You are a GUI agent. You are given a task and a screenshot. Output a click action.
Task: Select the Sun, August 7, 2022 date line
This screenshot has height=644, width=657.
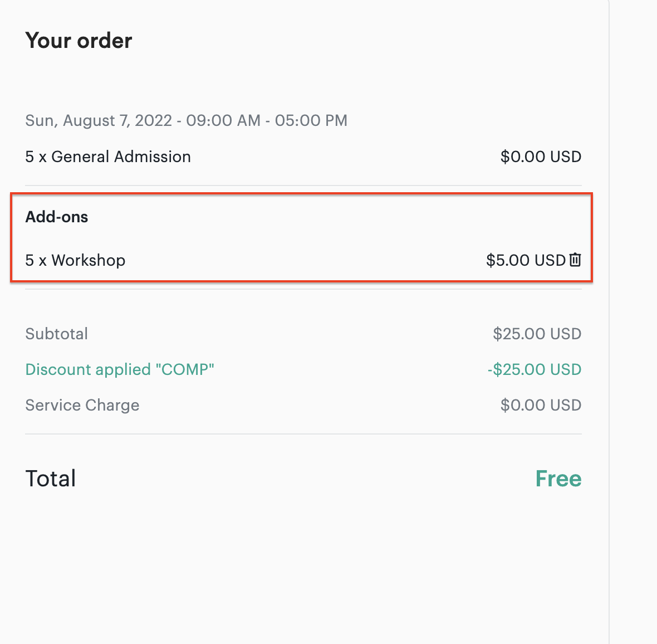point(186,121)
